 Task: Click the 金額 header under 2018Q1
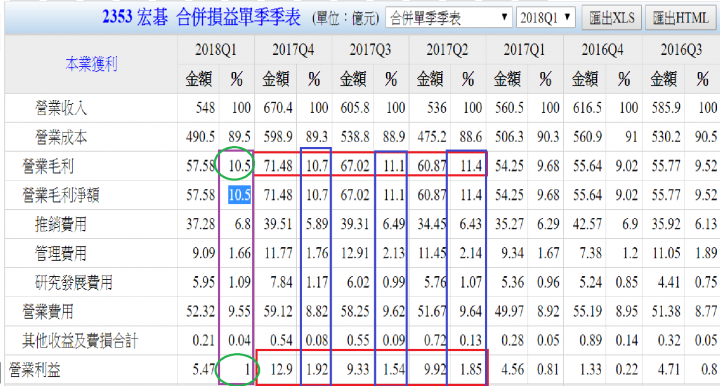tap(198, 79)
